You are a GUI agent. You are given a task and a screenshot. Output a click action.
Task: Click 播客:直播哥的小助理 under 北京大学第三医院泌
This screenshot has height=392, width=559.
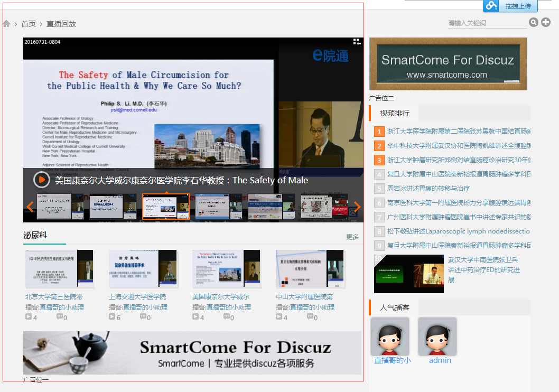pos(54,307)
